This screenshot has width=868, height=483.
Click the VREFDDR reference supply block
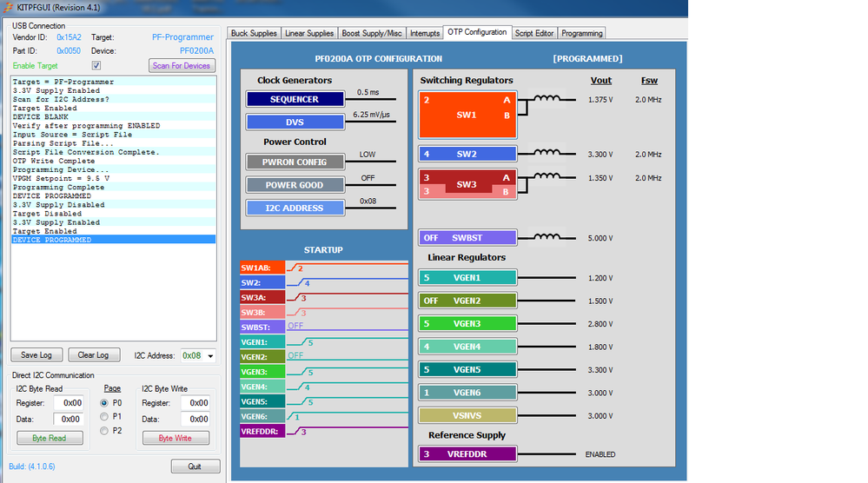[x=467, y=454]
